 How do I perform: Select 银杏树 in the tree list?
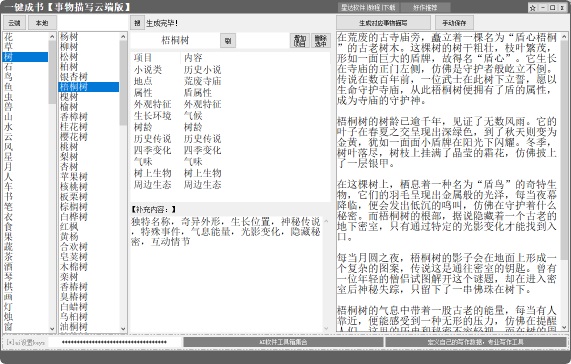click(x=89, y=77)
